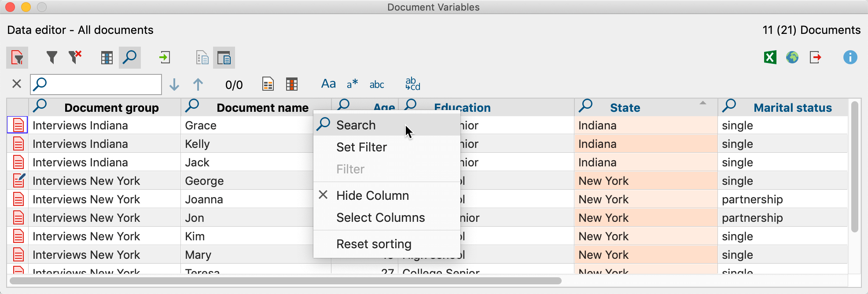
Task: Open as HTML table via globe icon
Action: click(x=792, y=58)
